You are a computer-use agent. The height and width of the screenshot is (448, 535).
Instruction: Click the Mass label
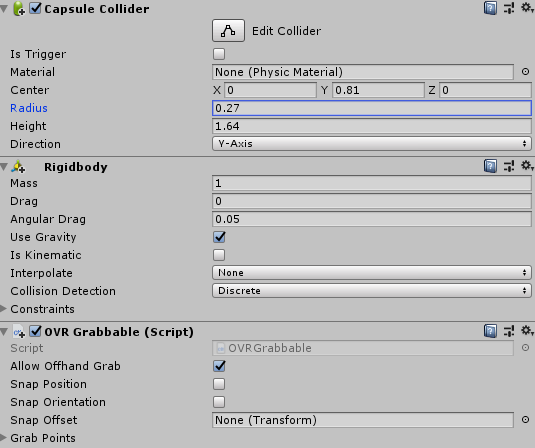tap(24, 183)
